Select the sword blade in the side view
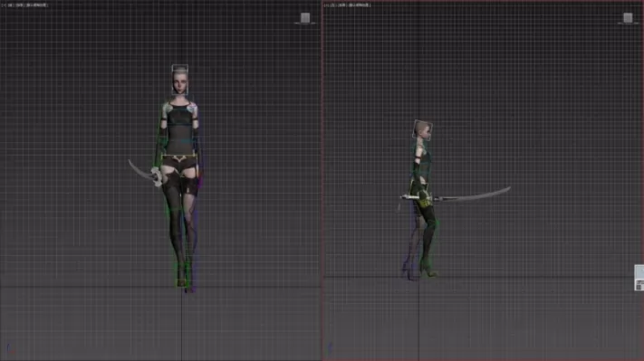This screenshot has height=361, width=644. 476,195
